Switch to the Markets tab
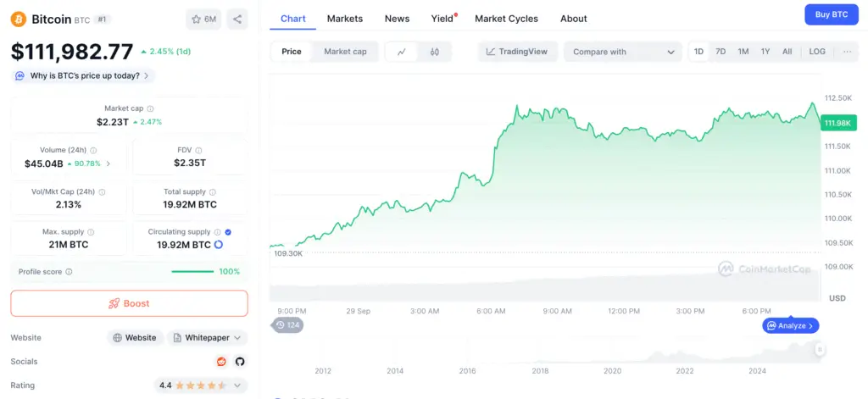Image resolution: width=868 pixels, height=399 pixels. [x=344, y=19]
